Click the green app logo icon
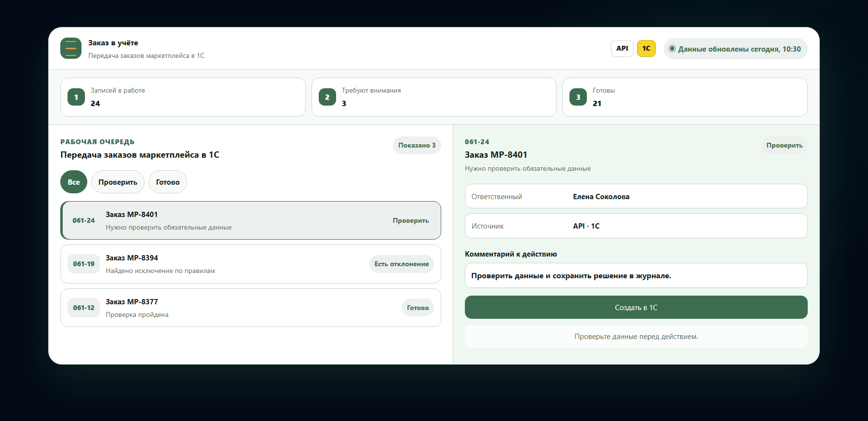Screen dimensions: 868x421 click(71, 48)
